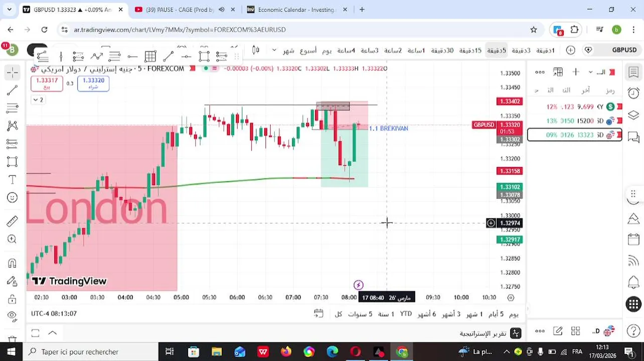Switch to 1 hour timeframe
Viewport: 644px width, 361px height.
coord(416,50)
